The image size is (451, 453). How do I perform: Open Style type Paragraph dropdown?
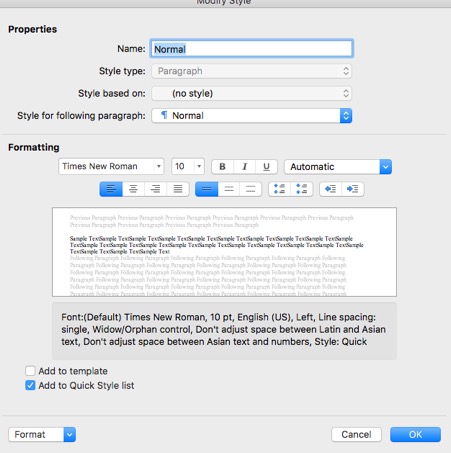pos(252,71)
